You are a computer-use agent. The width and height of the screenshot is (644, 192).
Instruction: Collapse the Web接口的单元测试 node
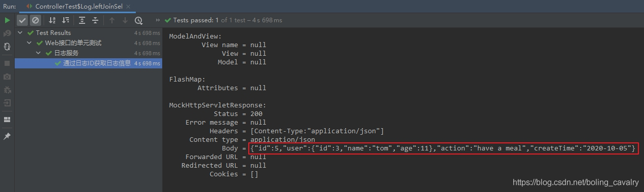tap(29, 43)
